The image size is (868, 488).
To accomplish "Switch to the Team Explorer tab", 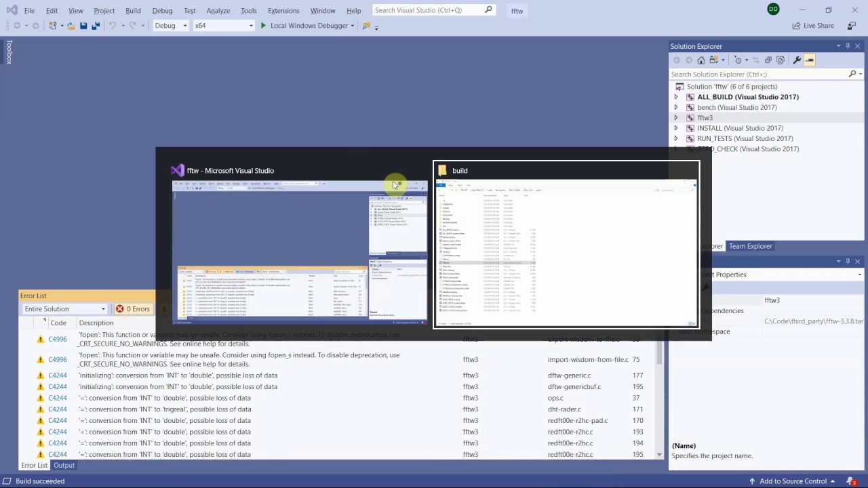I will coord(751,246).
